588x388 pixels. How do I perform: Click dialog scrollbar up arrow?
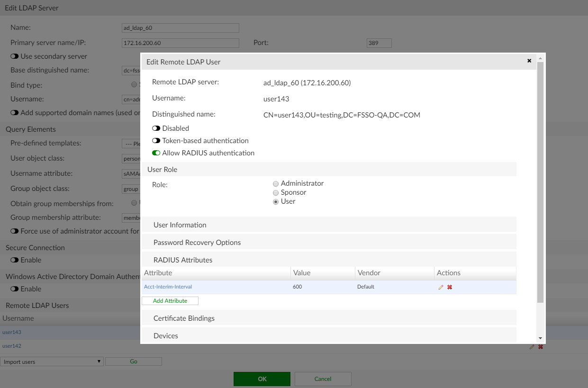[540, 59]
